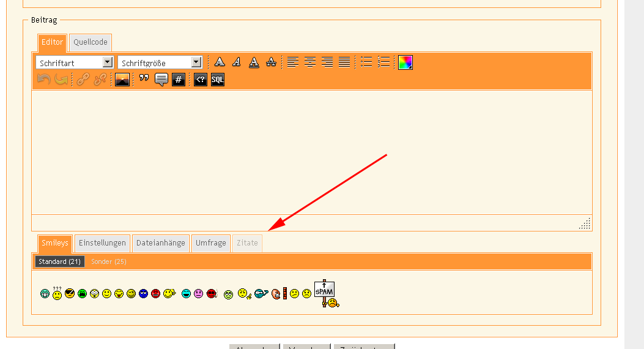The image size is (644, 349).
Task: Center-align the text
Action: pyautogui.click(x=310, y=62)
